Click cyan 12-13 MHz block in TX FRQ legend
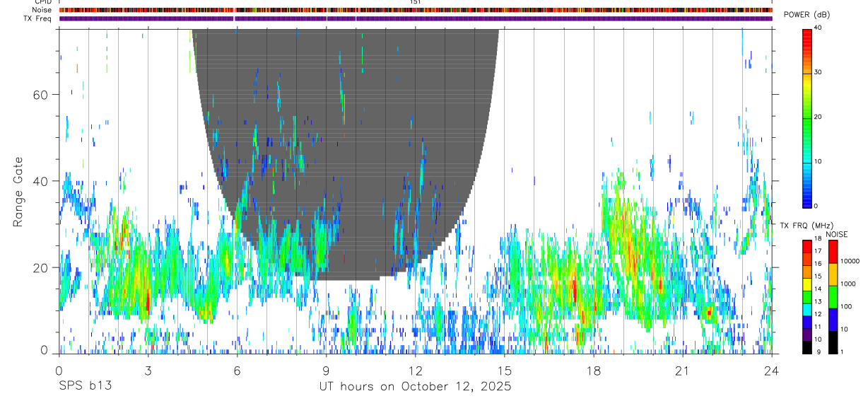This screenshot has height=401, width=868. click(807, 309)
